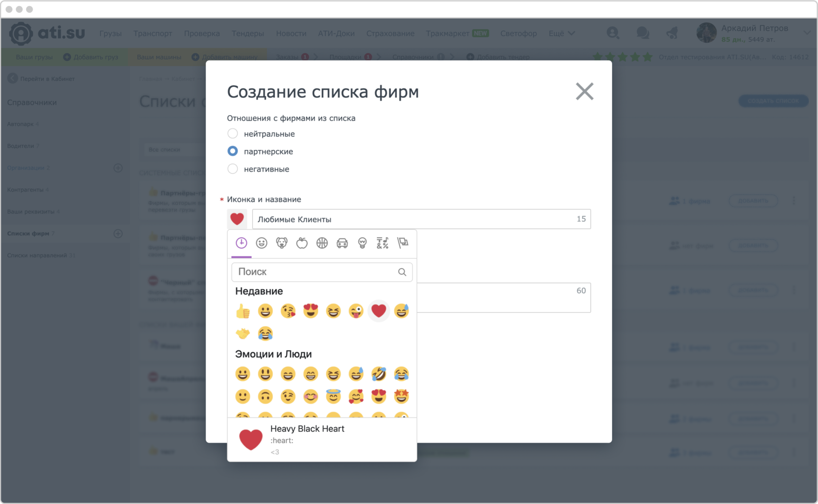818x504 pixels.
Task: Pick the rolling on floor laughing emoji
Action: 379,374
